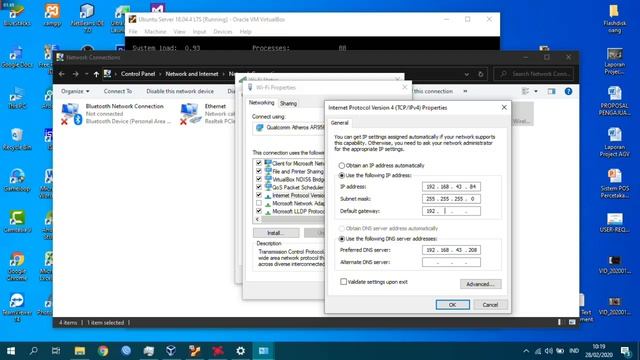Click 'Network and Internet' breadcrumb

pos(192,74)
